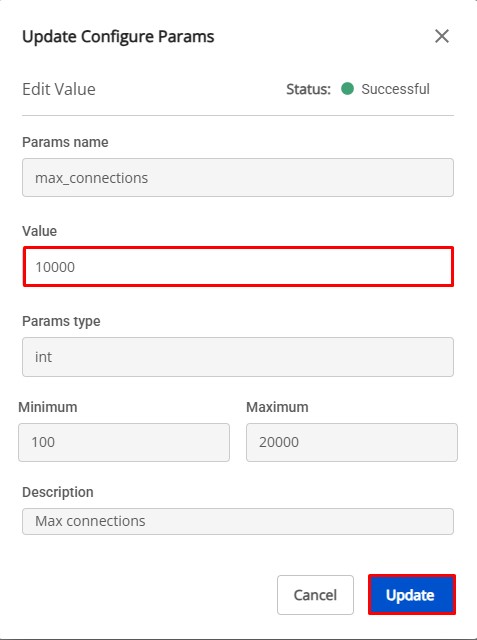Click the Update Configure Params title
Screen dimensions: 477x640
pyautogui.click(x=118, y=36)
